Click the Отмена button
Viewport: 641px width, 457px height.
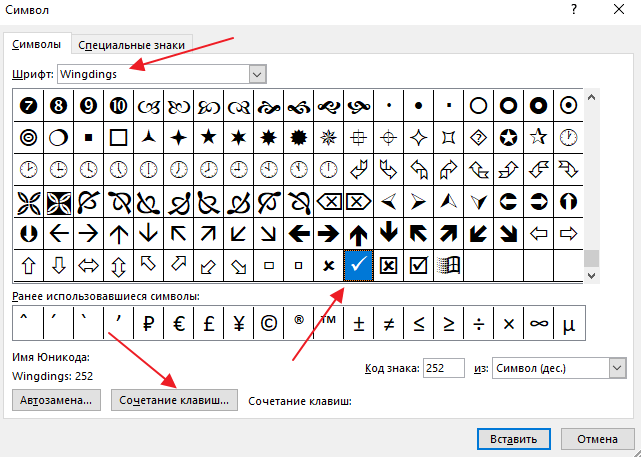[x=597, y=439]
